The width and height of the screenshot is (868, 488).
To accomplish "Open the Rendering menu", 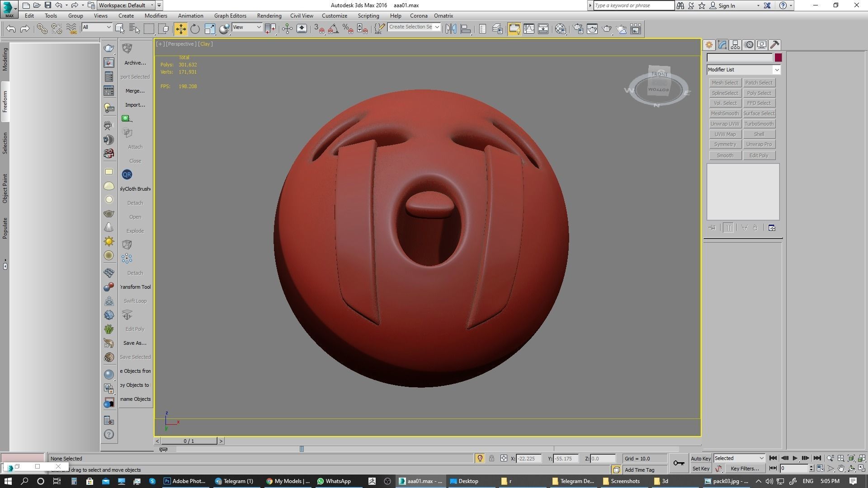I will [269, 16].
